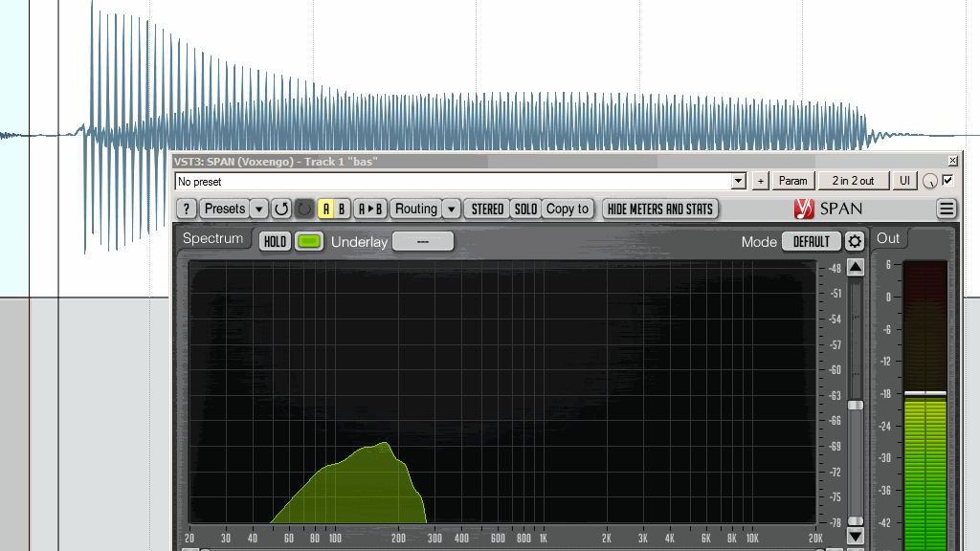This screenshot has width=980, height=551.
Task: Open the SPAN help question mark button
Action: pos(187,209)
